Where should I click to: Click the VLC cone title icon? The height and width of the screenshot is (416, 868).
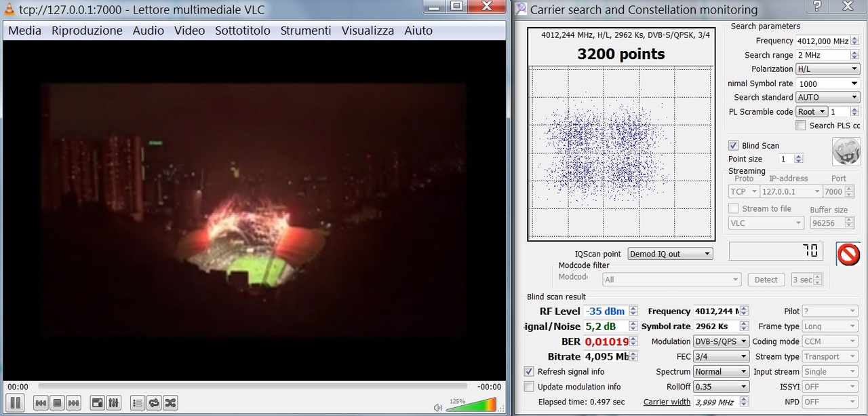10,9
